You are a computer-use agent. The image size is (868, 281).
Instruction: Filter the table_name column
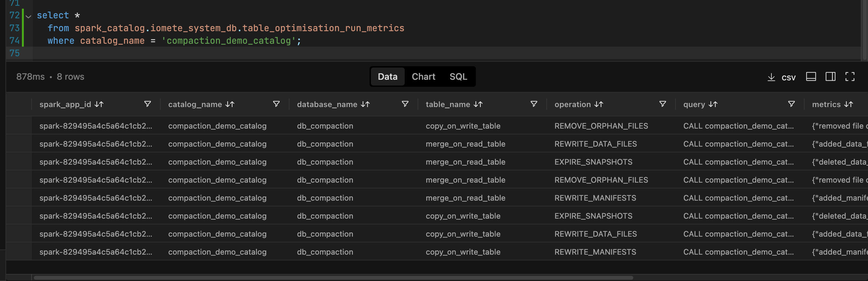[x=534, y=104]
